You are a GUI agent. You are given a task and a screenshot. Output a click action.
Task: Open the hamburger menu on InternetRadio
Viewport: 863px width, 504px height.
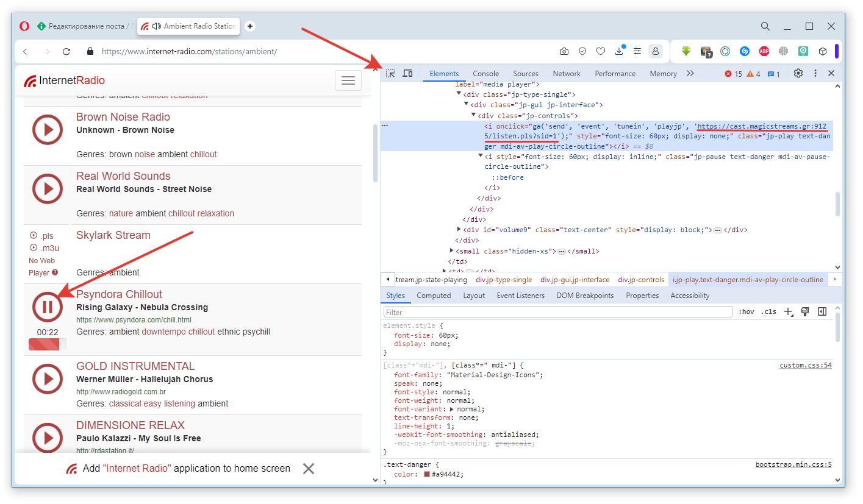click(348, 80)
